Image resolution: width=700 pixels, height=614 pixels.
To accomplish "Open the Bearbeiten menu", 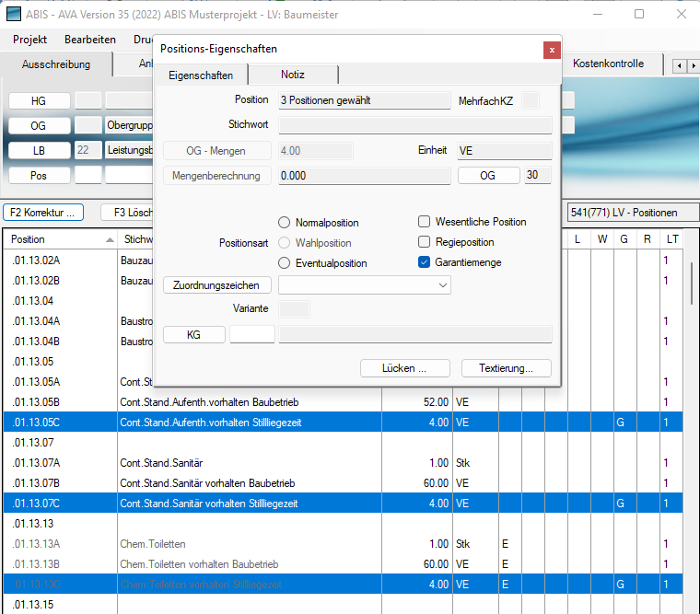I will pos(90,40).
